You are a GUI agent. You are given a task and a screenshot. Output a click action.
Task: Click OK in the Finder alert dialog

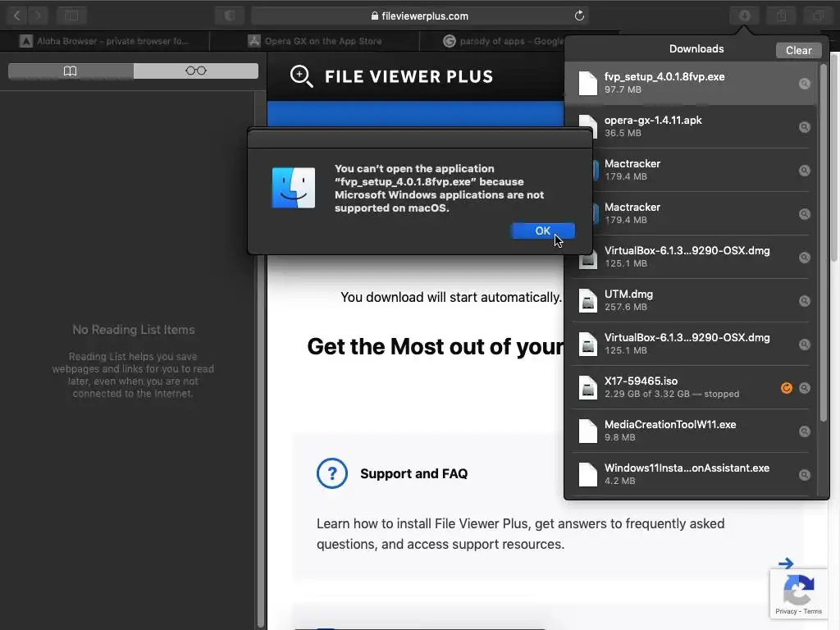[x=543, y=231]
